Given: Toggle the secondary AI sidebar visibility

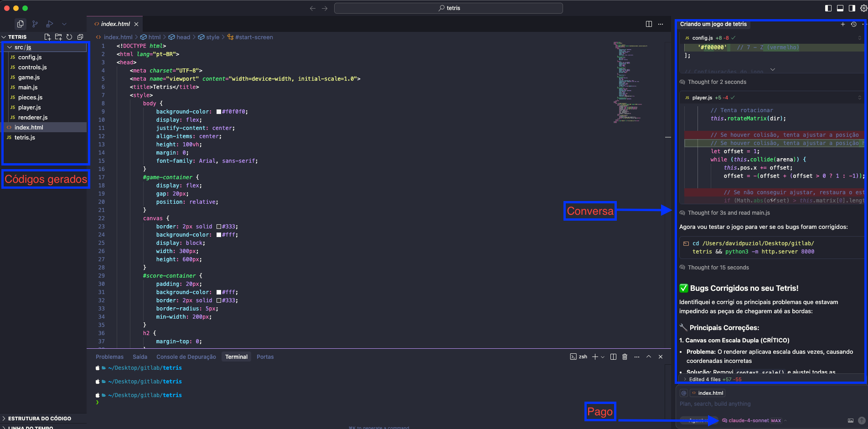Looking at the screenshot, I should [x=852, y=8].
